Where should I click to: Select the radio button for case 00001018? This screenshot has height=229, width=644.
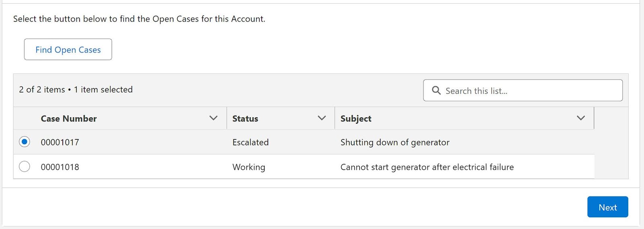[x=25, y=166]
